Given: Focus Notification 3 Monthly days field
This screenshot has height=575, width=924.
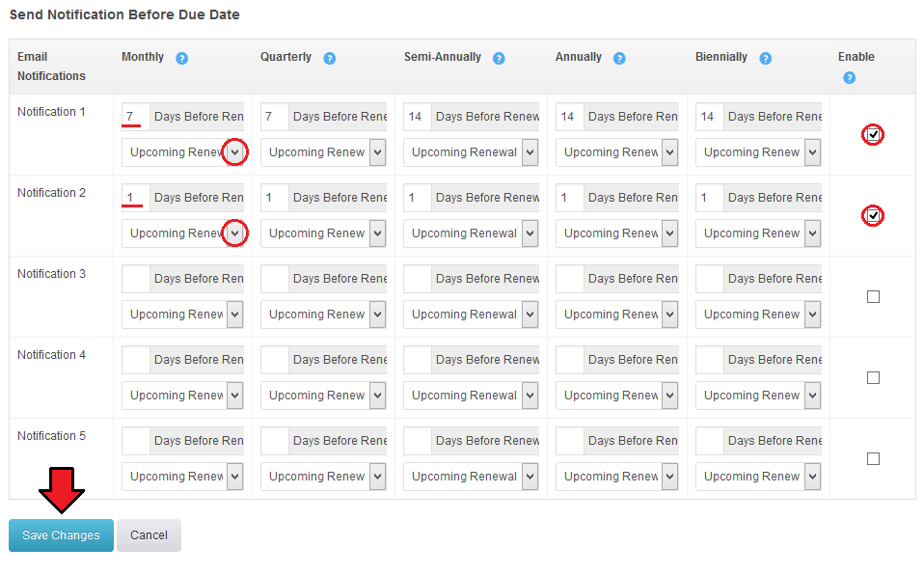Looking at the screenshot, I should point(136,279).
